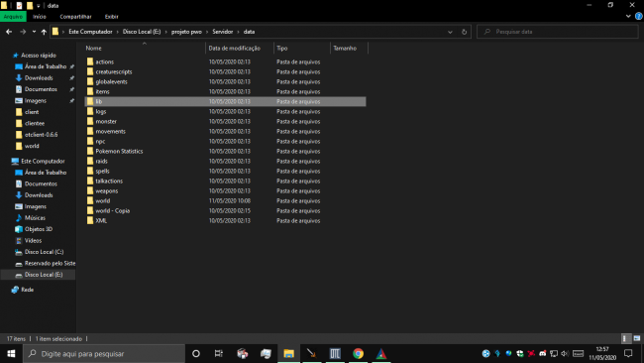The image size is (644, 363).
Task: Open Acesso rápido in navigation pane
Action: tap(39, 56)
